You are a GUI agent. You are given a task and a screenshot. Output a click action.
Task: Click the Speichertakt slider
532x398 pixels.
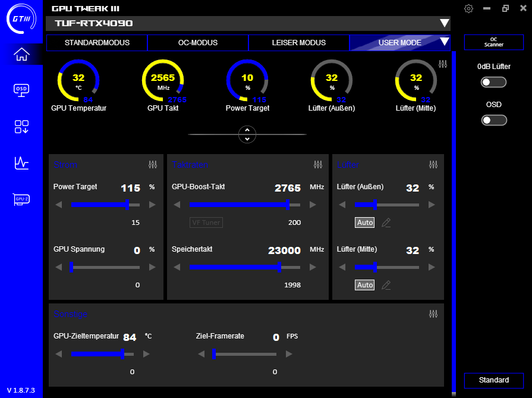coord(245,267)
